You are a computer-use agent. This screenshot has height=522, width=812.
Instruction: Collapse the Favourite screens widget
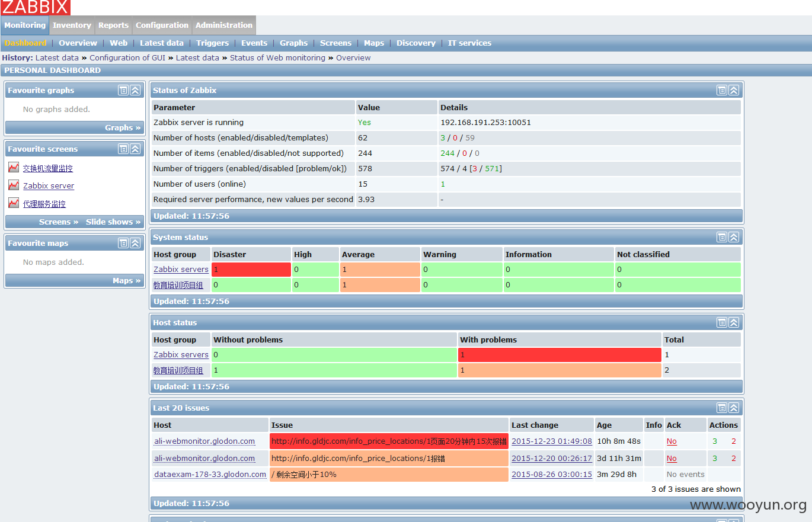click(x=135, y=149)
